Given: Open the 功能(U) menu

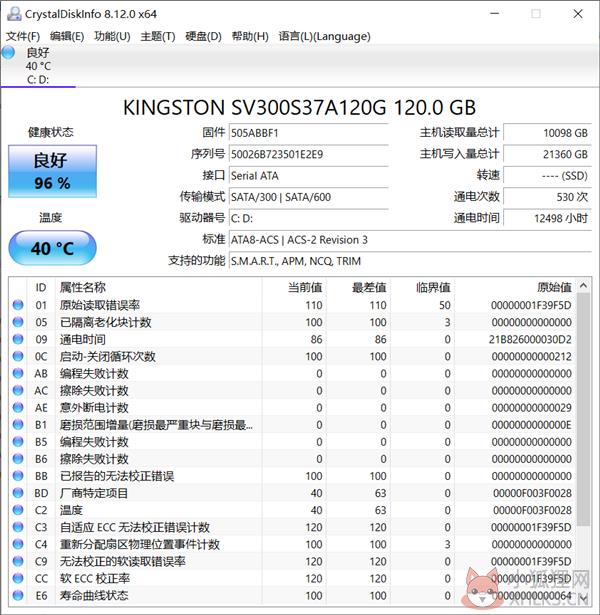Looking at the screenshot, I should point(112,36).
